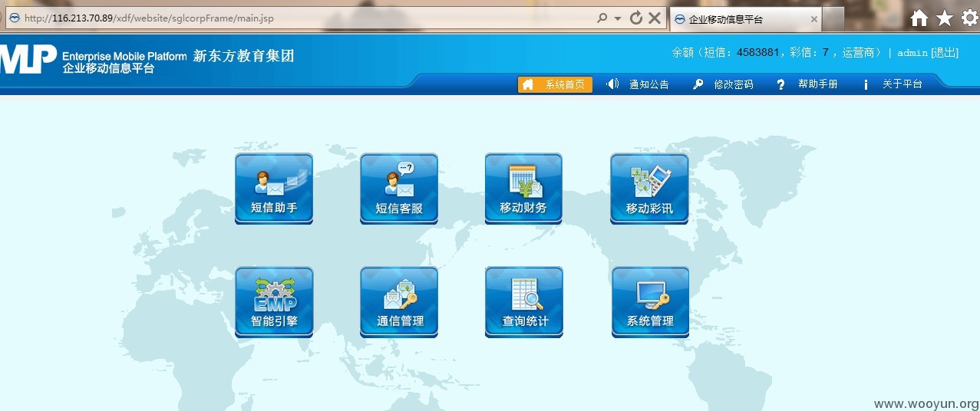The width and height of the screenshot is (980, 411).
Task: Click the page favicon in the address bar
Action: [14, 18]
